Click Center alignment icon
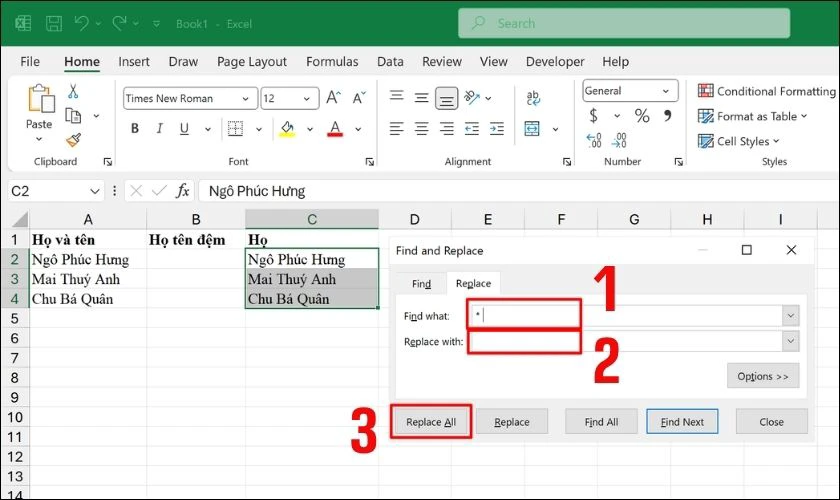 [422, 129]
